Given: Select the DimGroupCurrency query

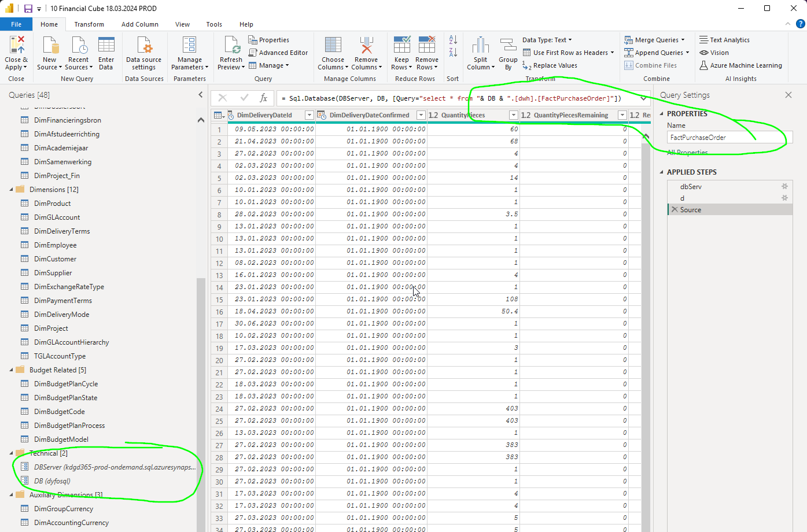Looking at the screenshot, I should (64, 509).
